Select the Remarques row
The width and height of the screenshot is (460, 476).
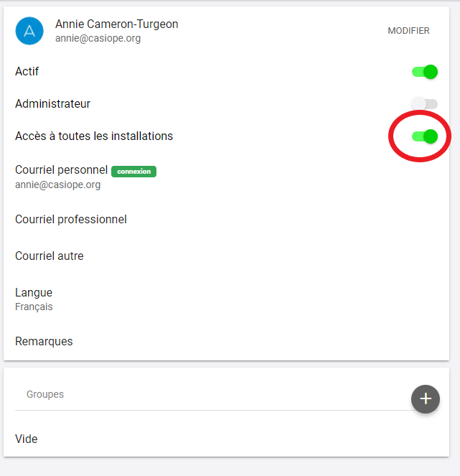coord(226,341)
